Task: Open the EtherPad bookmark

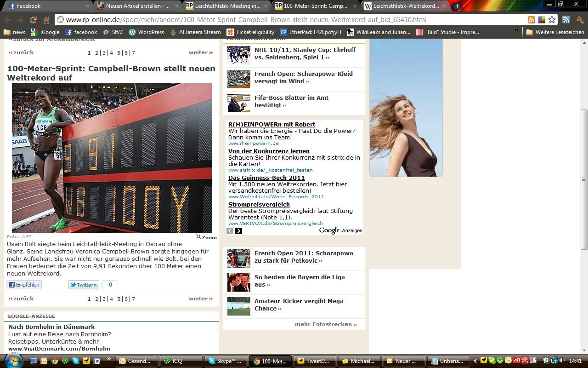Action: pyautogui.click(x=311, y=32)
